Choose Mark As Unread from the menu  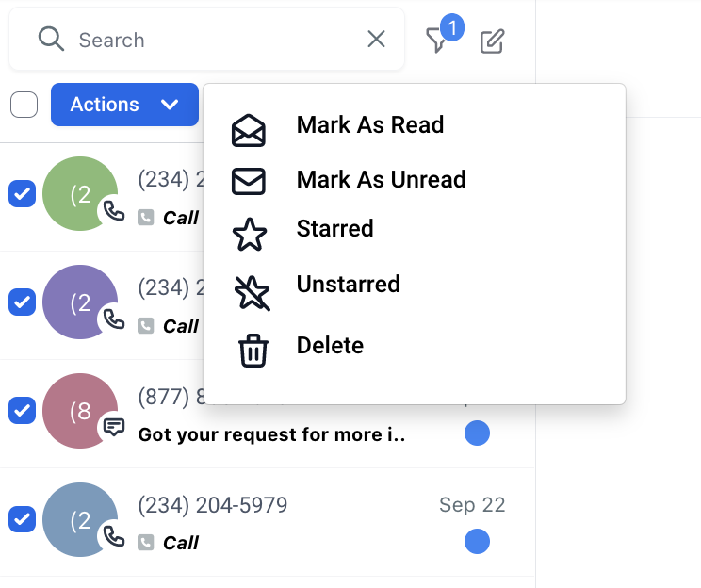point(381,179)
